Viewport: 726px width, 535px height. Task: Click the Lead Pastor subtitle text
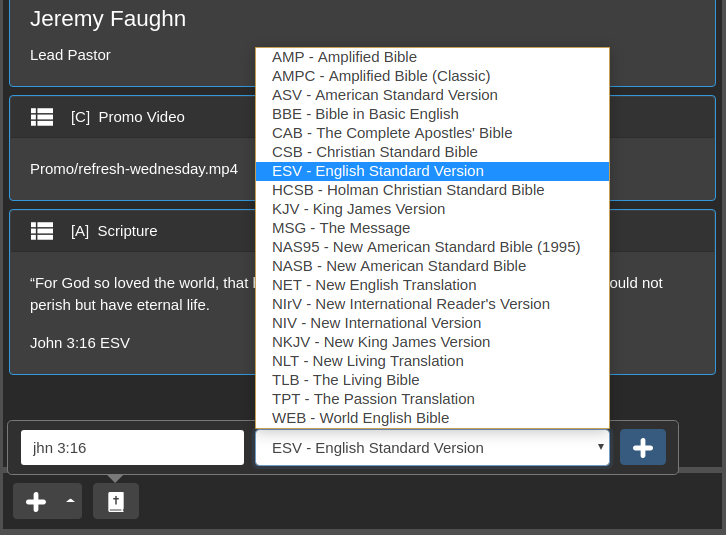[x=70, y=55]
